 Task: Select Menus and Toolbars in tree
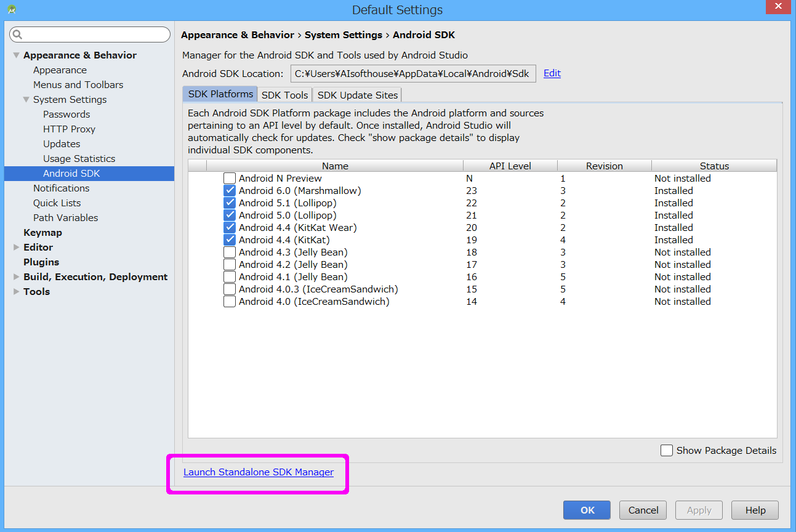tap(78, 85)
